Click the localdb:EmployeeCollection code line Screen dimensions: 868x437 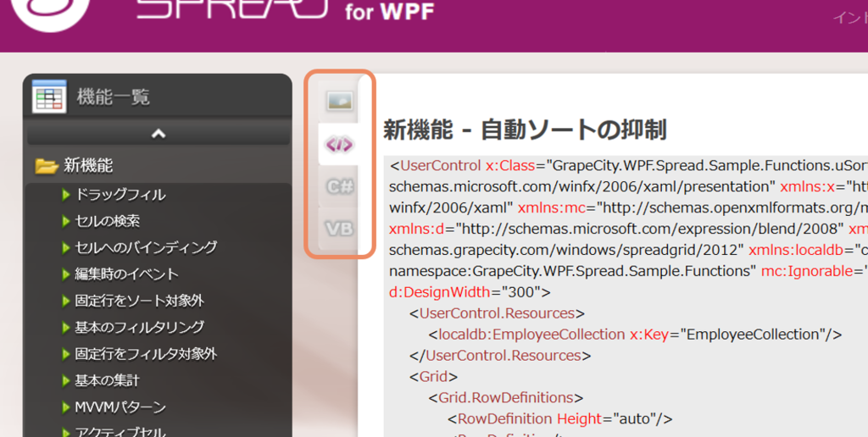coord(636,335)
